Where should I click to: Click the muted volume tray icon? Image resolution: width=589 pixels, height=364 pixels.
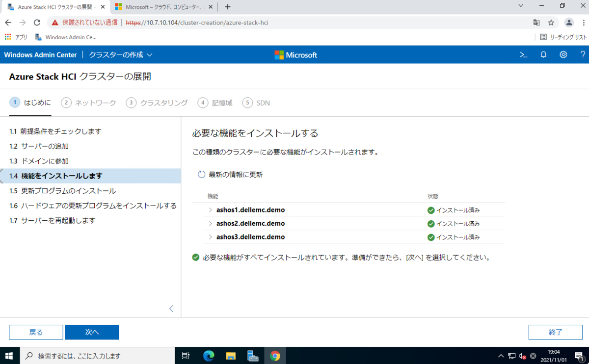pos(522,356)
